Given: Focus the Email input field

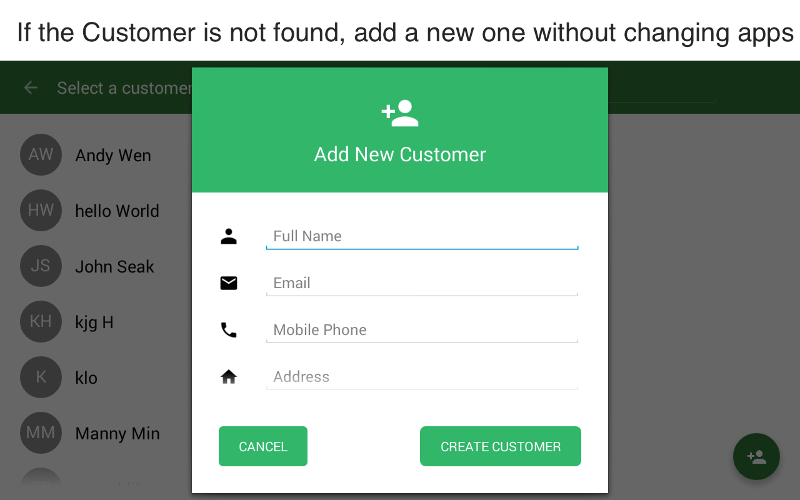Looking at the screenshot, I should [422, 284].
